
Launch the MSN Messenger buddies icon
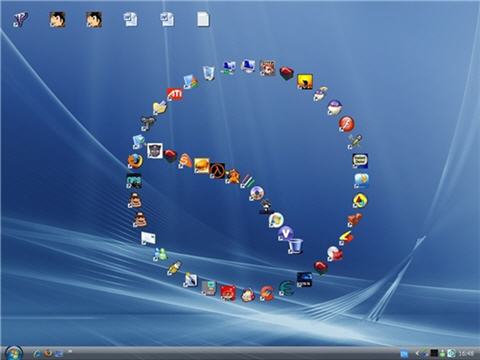click(x=161, y=254)
